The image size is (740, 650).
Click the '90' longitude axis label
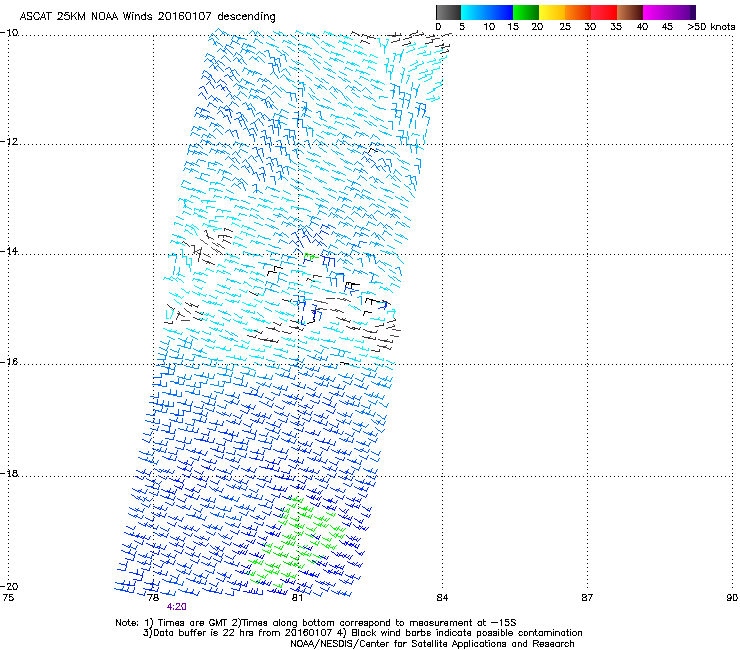pyautogui.click(x=732, y=598)
